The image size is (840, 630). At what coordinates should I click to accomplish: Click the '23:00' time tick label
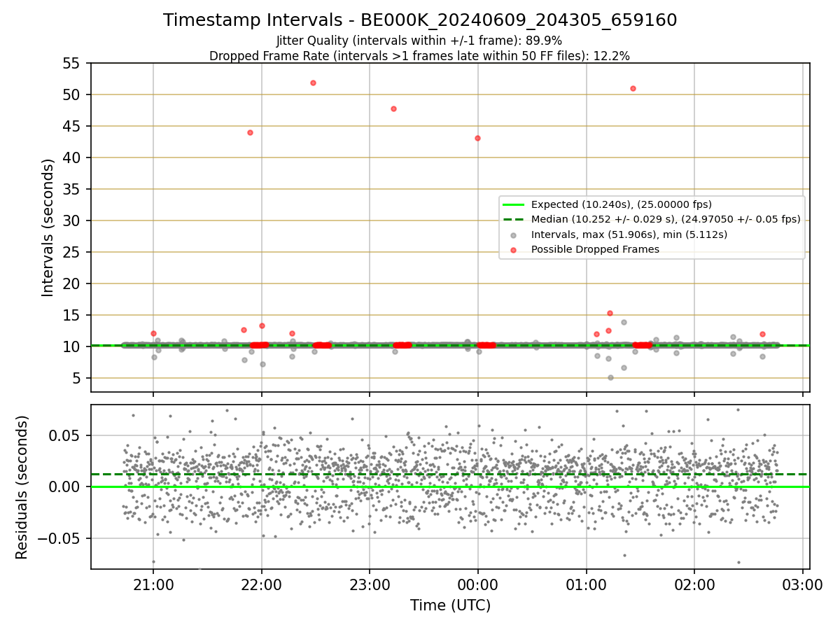pyautogui.click(x=370, y=584)
